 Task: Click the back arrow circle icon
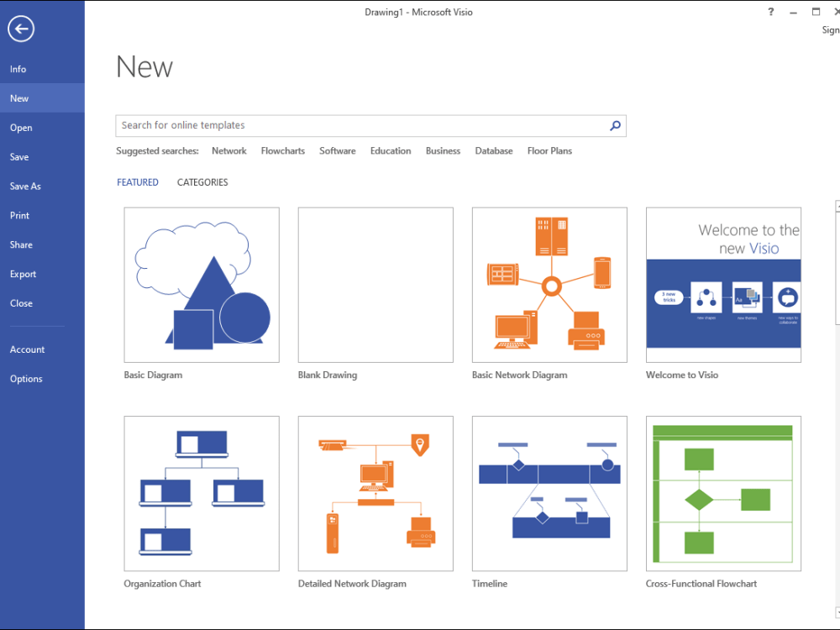tap(21, 29)
